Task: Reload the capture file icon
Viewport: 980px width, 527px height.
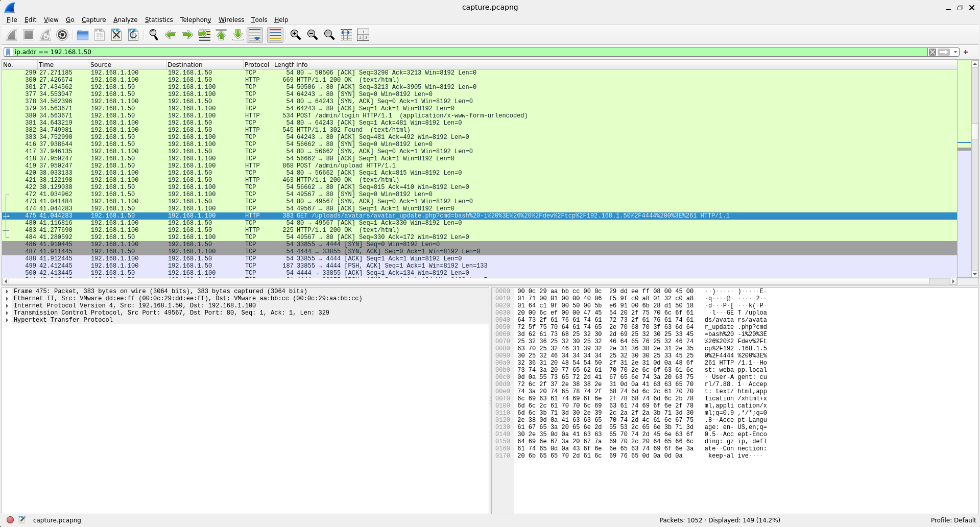Action: [133, 35]
